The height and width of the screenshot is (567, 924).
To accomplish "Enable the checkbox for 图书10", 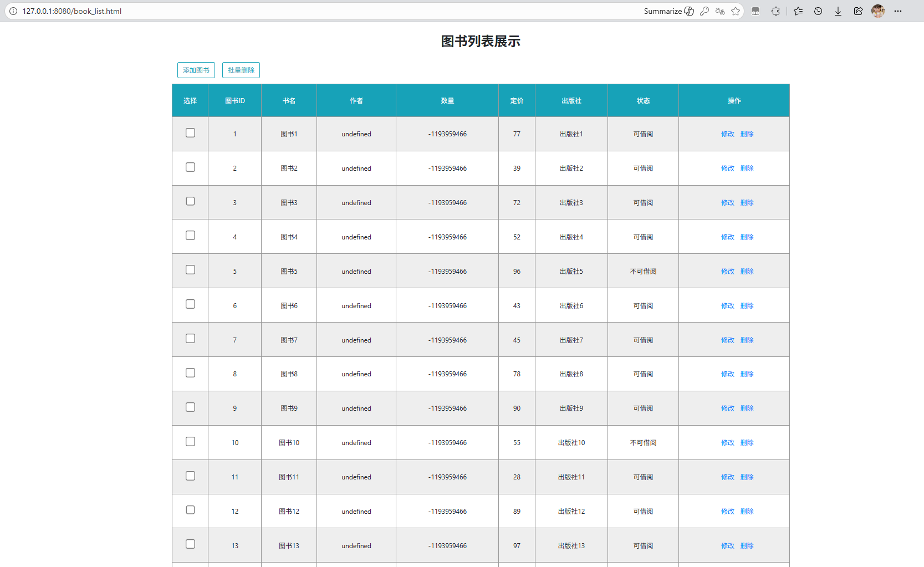I will 190,442.
